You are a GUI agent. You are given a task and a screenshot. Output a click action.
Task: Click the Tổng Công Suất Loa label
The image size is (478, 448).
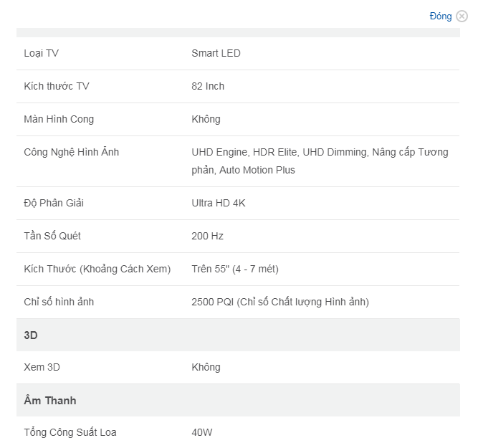click(x=70, y=432)
